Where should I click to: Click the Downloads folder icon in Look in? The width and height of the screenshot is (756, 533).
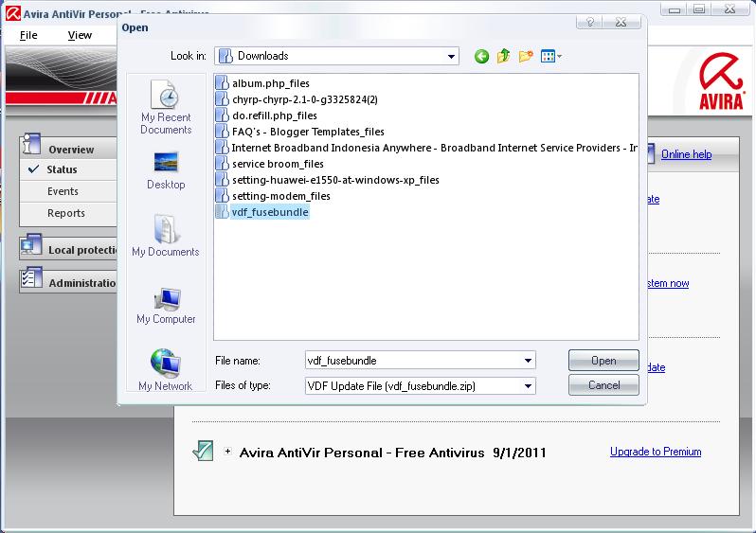(x=225, y=56)
